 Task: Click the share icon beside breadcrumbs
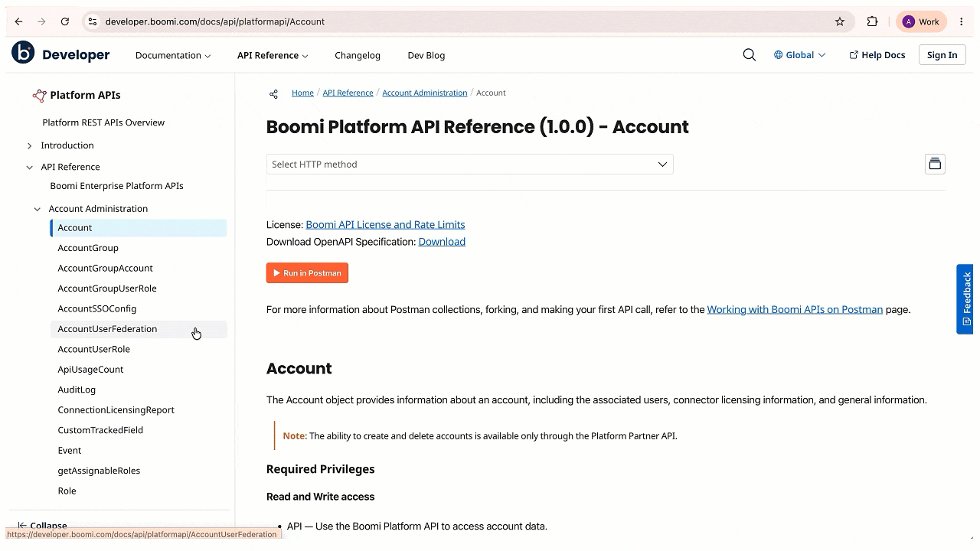(x=273, y=93)
